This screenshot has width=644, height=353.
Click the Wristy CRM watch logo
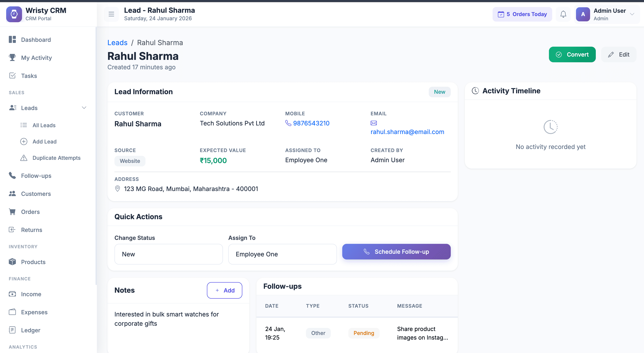(x=14, y=14)
